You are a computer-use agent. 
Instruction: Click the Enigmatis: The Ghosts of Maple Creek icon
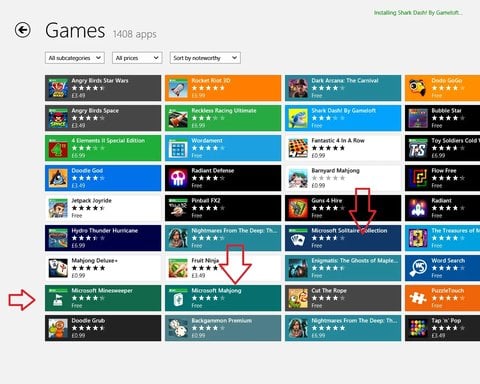click(298, 268)
